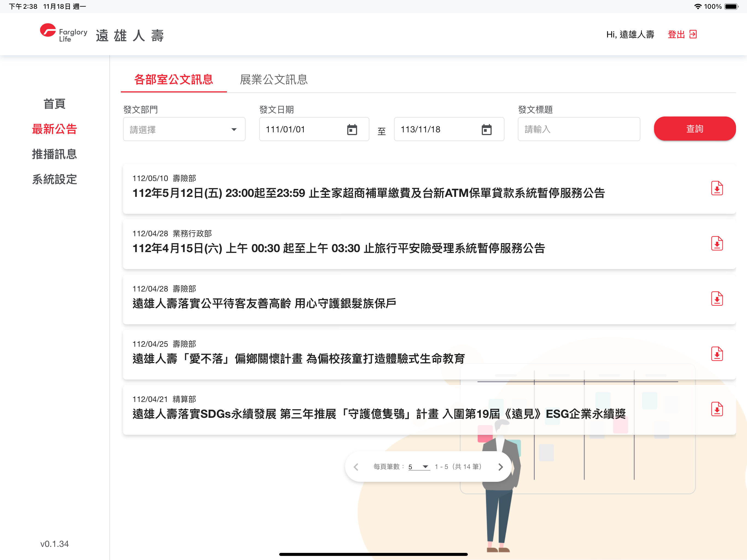Go to the previous page of results
Screen dimensions: 747x560
click(356, 467)
